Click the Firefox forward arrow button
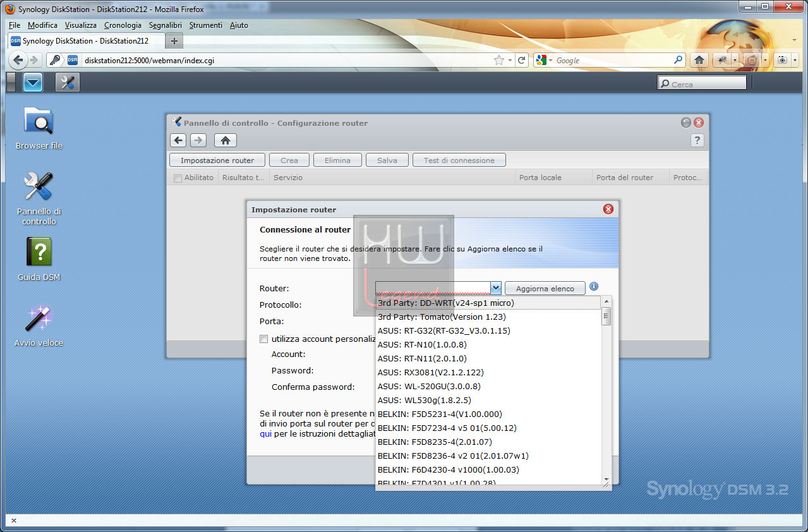 34,60
